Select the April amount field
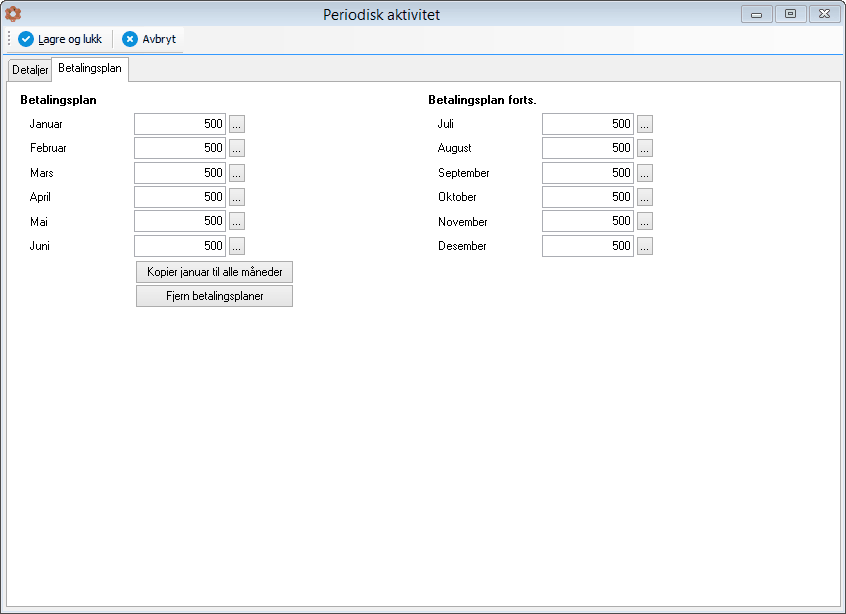846x614 pixels. [x=180, y=197]
